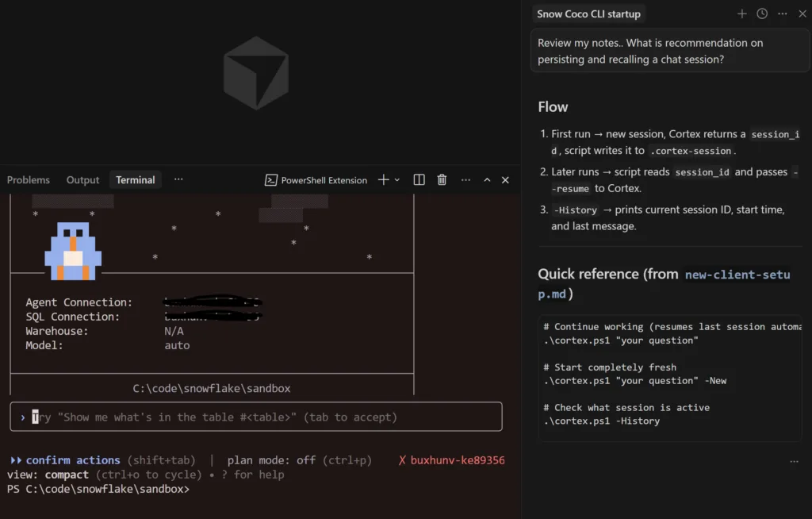
Task: Open terminal panel more actions ellipsis
Action: coord(465,180)
